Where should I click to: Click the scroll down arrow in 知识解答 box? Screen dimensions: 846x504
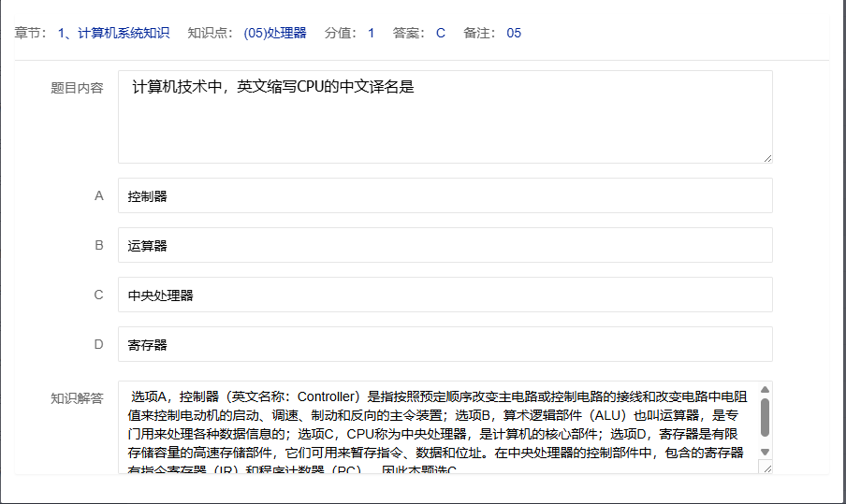point(765,452)
